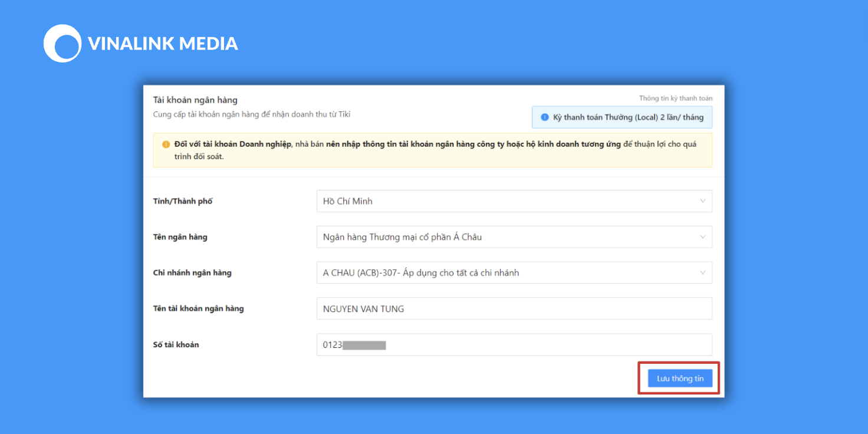Click the VINALINK MEDIA brand text
The image size is (868, 434).
click(163, 44)
